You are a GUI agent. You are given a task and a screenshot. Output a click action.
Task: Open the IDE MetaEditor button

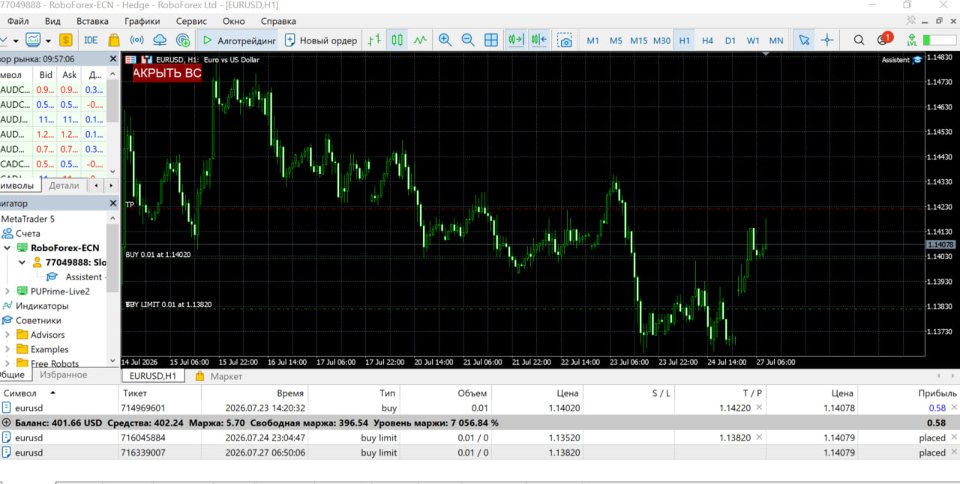click(x=91, y=40)
